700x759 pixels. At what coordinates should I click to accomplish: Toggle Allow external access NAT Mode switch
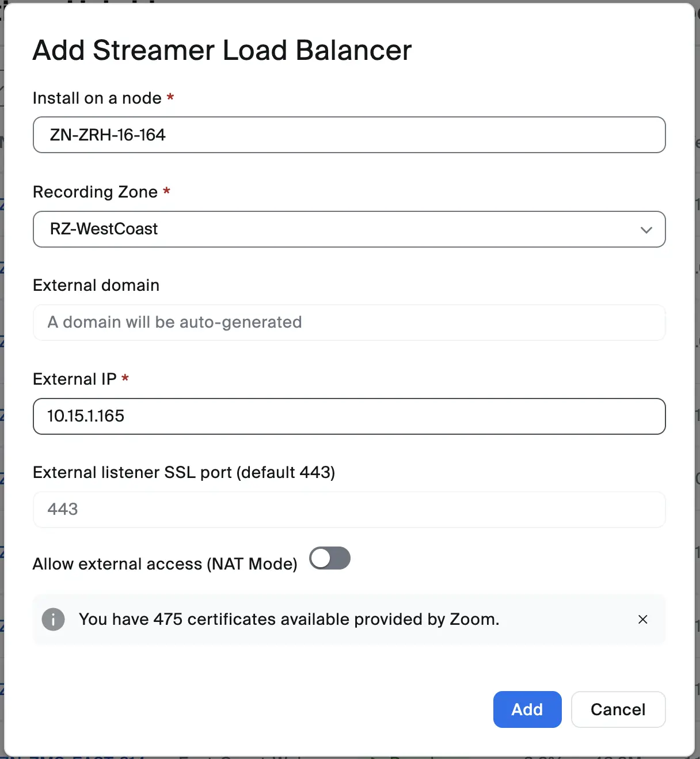[x=330, y=558]
